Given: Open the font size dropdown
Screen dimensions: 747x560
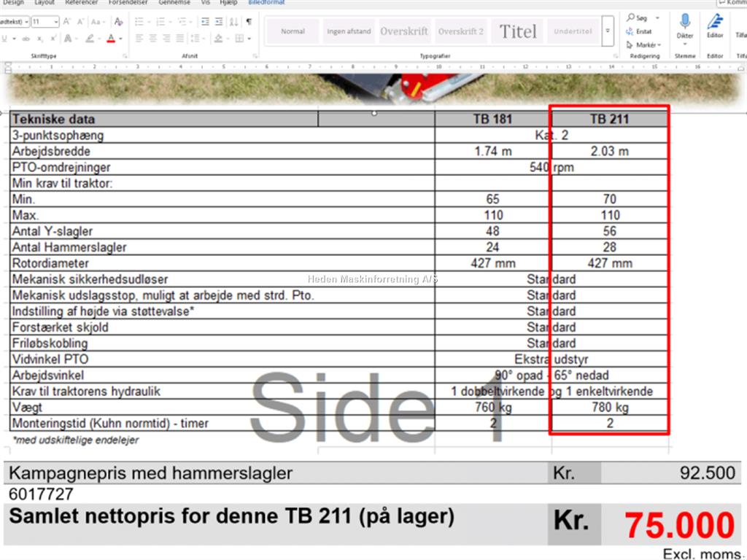Looking at the screenshot, I should pos(55,22).
